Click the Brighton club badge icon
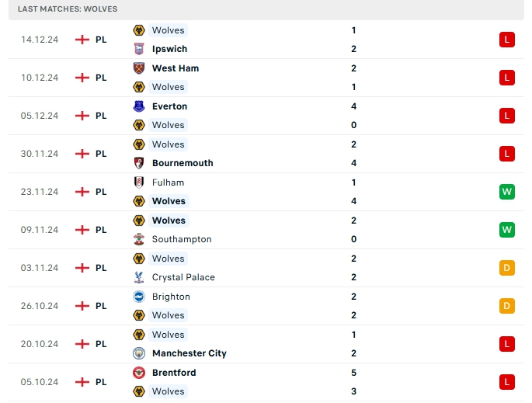This screenshot has height=403, width=532. pos(139,297)
